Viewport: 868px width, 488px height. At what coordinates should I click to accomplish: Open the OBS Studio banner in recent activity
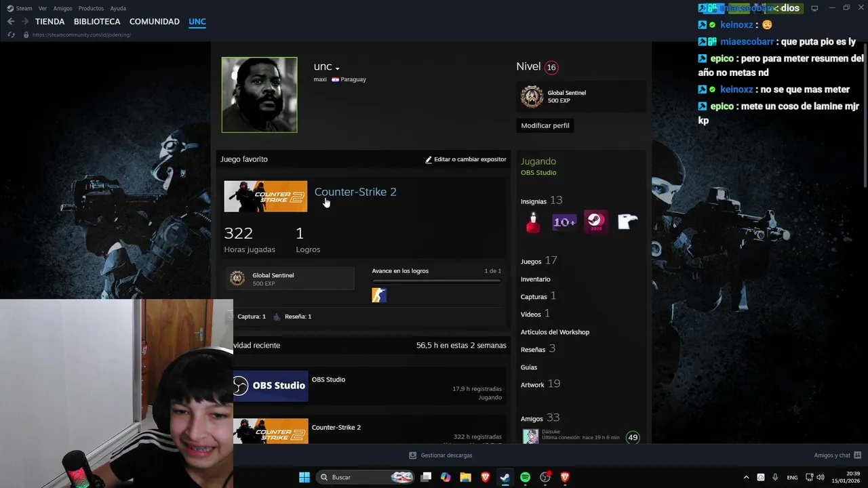271,386
